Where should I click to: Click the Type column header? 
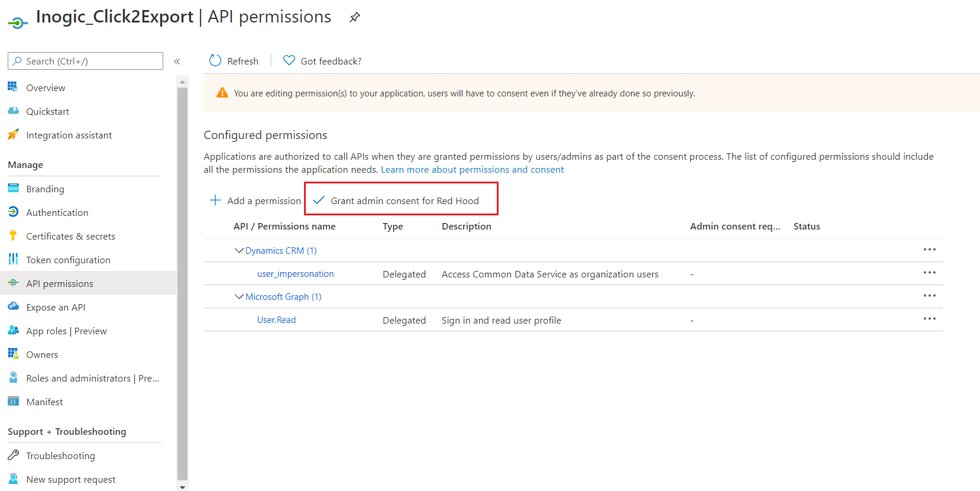click(393, 227)
